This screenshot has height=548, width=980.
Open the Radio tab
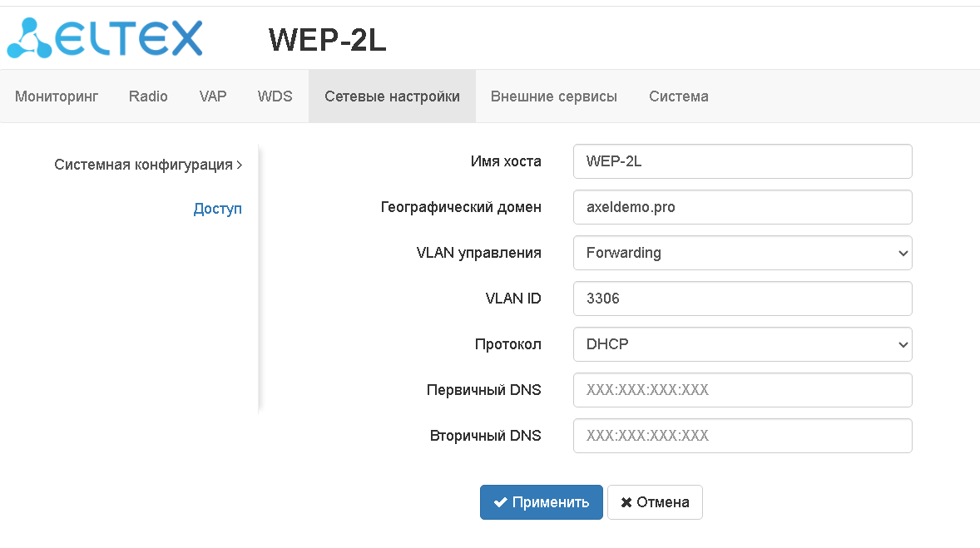pos(148,96)
